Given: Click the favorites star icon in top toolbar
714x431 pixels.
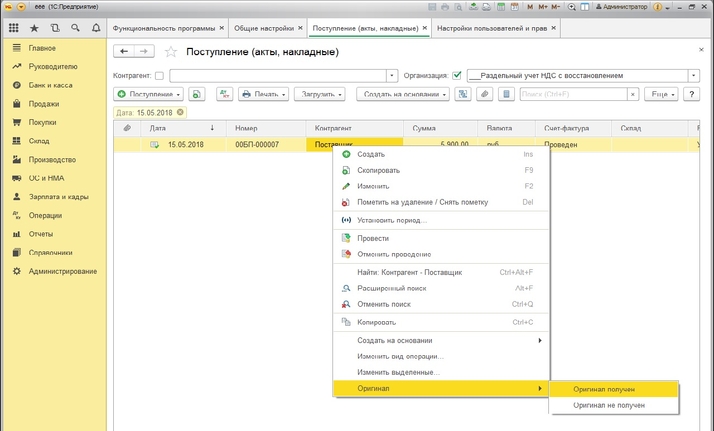Looking at the screenshot, I should pyautogui.click(x=34, y=28).
